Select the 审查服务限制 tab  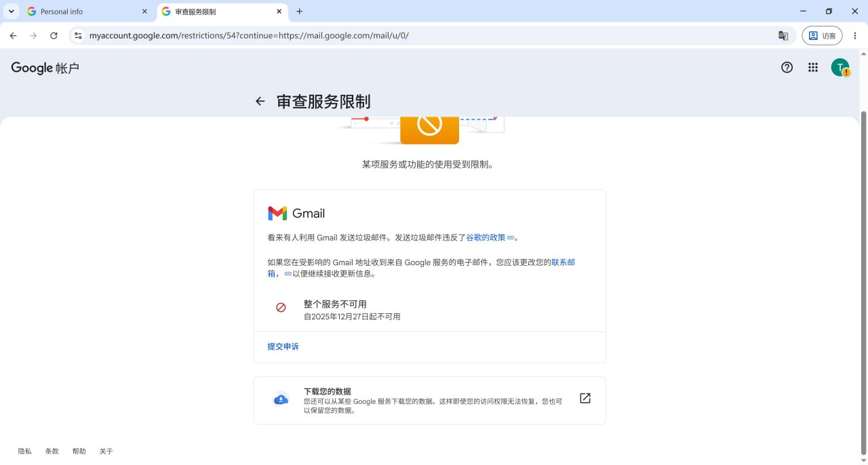pos(222,12)
